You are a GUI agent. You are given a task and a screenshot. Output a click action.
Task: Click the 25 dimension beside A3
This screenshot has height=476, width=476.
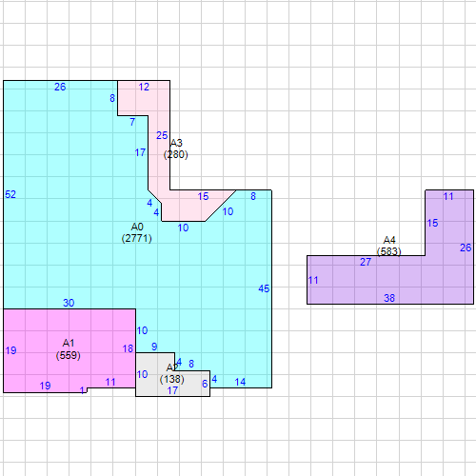[x=162, y=135]
